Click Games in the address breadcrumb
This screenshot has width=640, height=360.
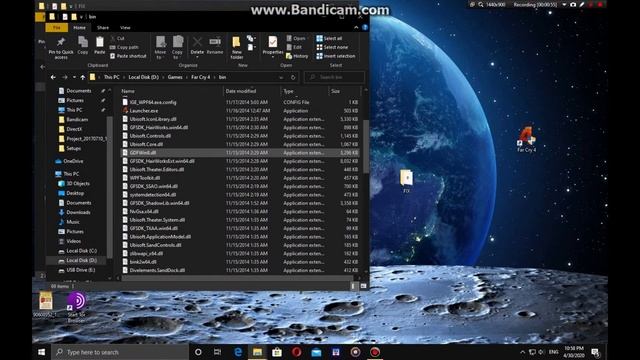pyautogui.click(x=175, y=77)
